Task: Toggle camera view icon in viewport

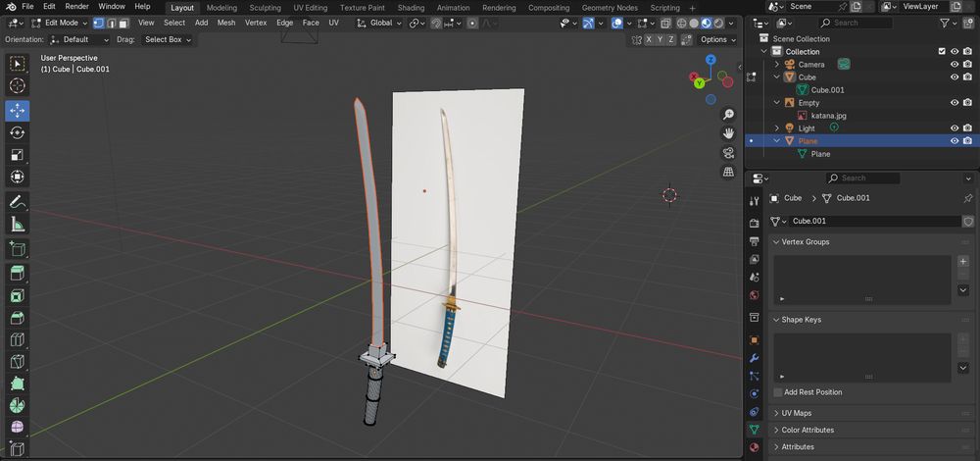Action: coord(728,153)
